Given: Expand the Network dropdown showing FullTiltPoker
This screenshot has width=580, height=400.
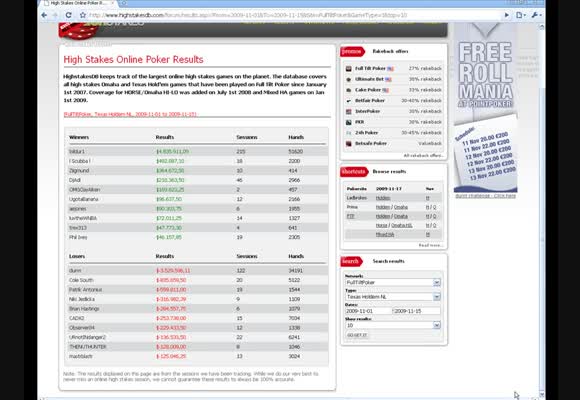Looking at the screenshot, I should coord(392,282).
